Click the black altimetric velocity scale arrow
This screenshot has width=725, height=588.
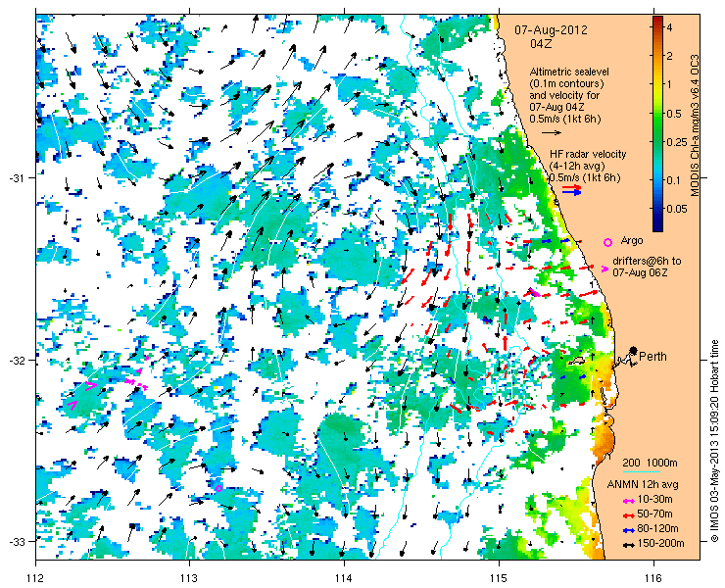point(552,132)
